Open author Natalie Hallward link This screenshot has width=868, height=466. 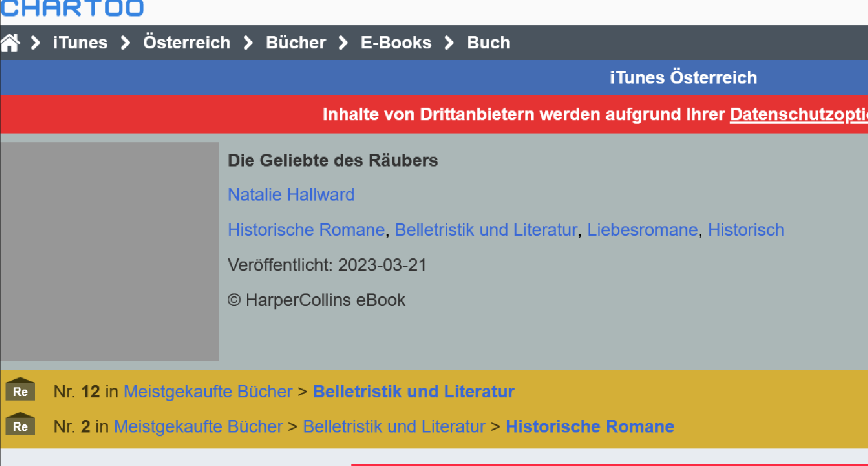tap(291, 195)
